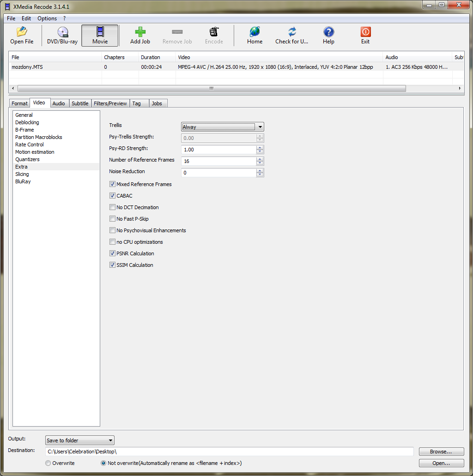This screenshot has height=476, width=473.
Task: Select Quantizers in the list
Action: tap(27, 159)
